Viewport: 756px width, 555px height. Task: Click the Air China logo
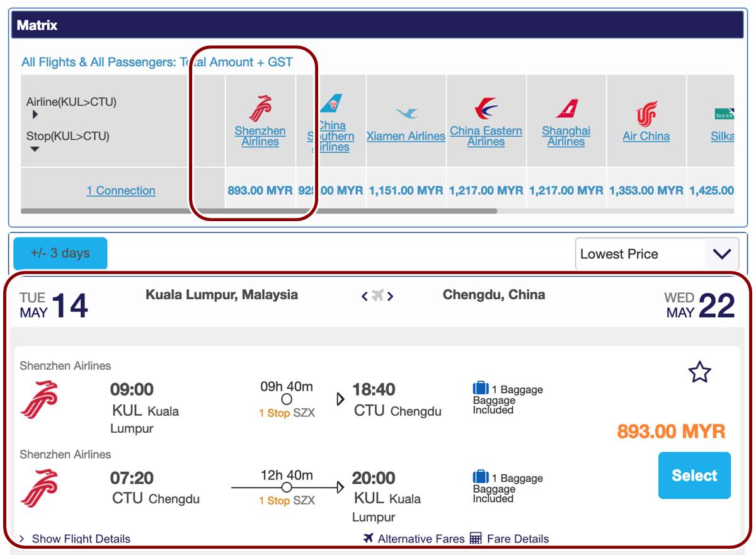pos(646,114)
